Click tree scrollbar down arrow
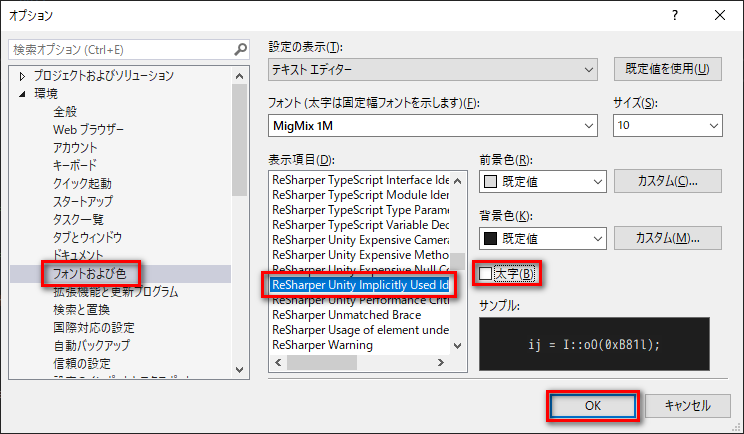The image size is (744, 434). pos(240,370)
